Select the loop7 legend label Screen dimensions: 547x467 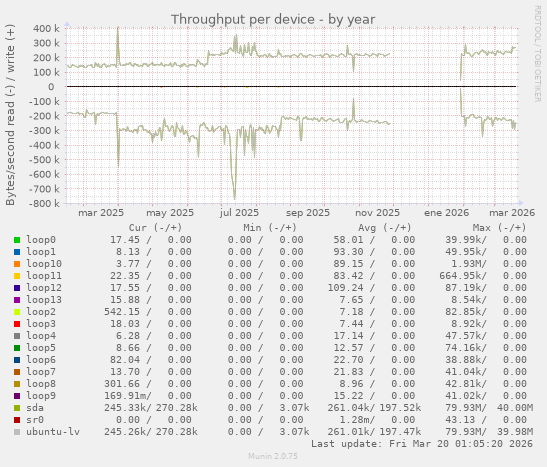tap(41, 372)
